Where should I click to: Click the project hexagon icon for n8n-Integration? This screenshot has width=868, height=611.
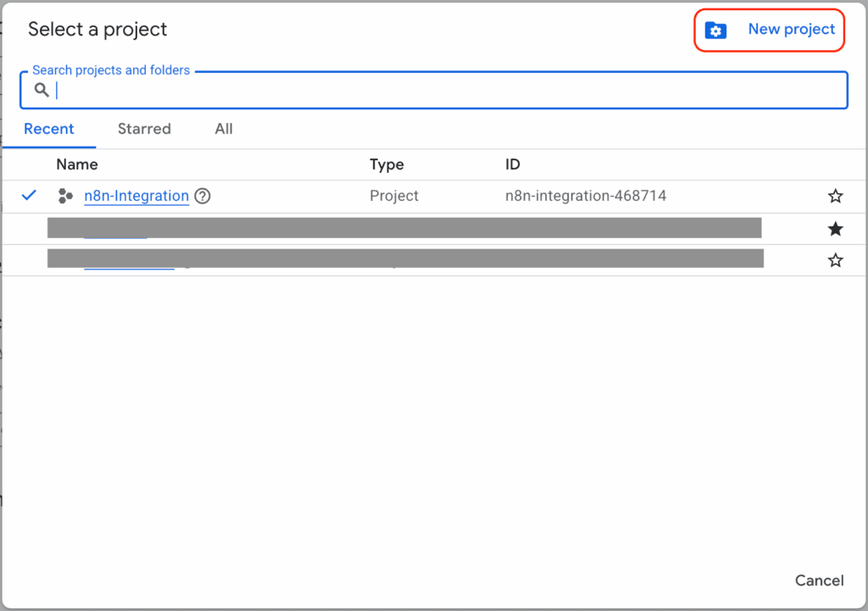point(65,197)
